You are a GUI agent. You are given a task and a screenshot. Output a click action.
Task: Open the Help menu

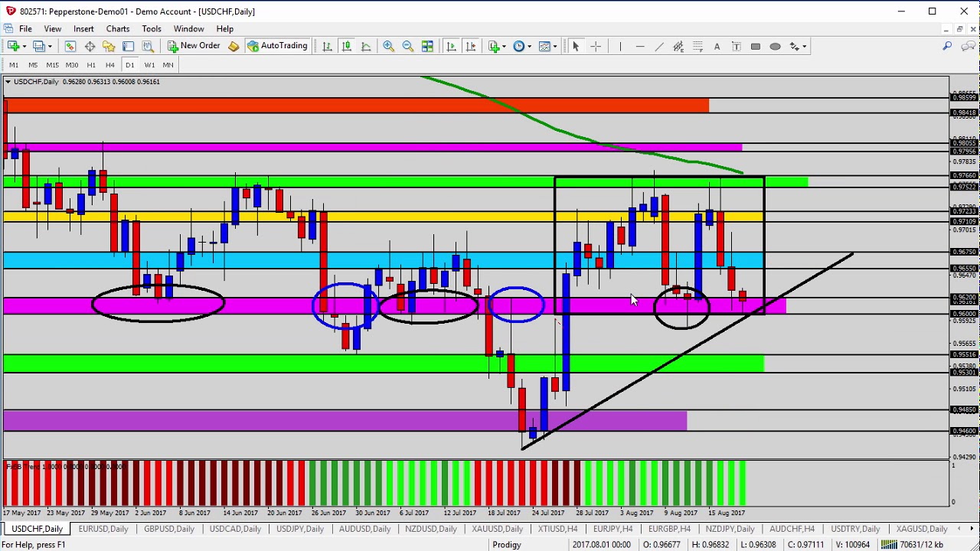[225, 29]
